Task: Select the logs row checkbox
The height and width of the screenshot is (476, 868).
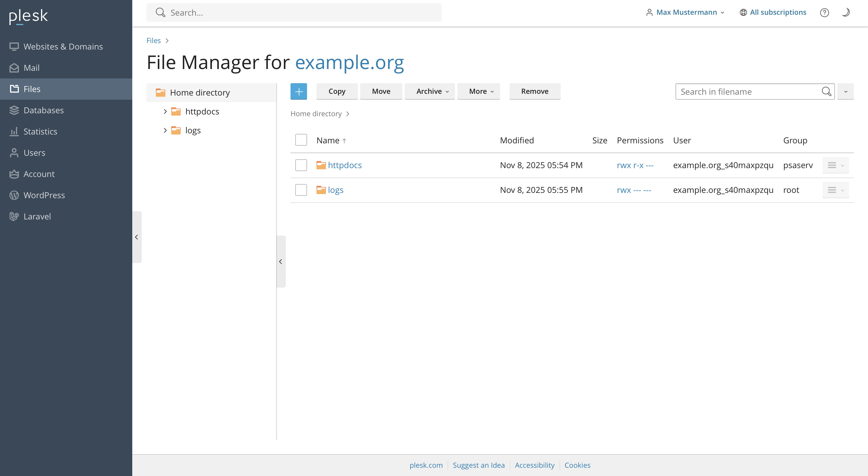Action: click(x=301, y=190)
